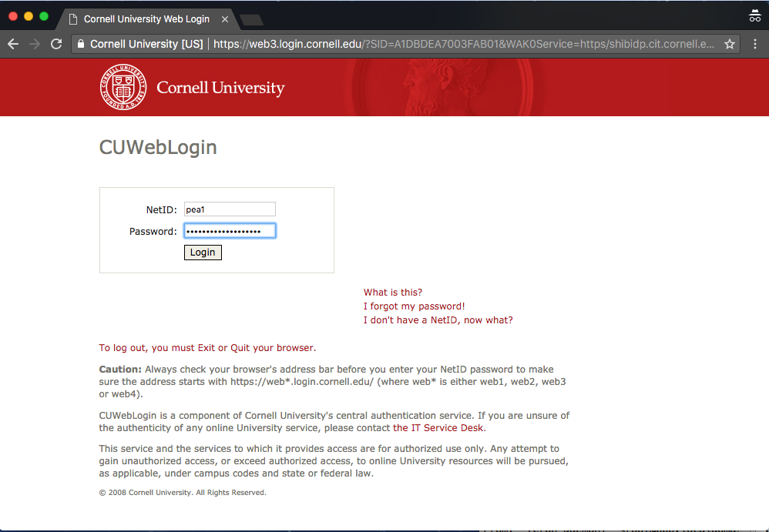This screenshot has height=532, width=769.
Task: Open the What is this? link
Action: pyautogui.click(x=393, y=293)
